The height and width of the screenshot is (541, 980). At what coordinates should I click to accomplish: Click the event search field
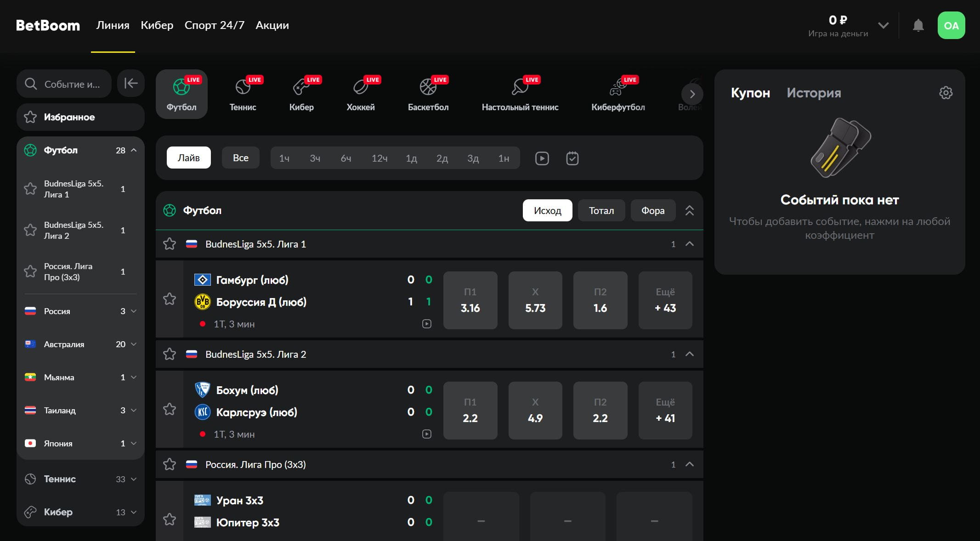pos(64,84)
